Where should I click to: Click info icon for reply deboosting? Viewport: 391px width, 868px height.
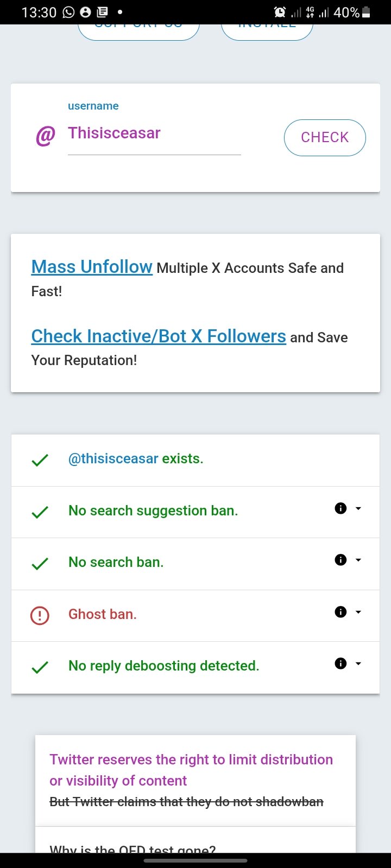click(x=340, y=663)
